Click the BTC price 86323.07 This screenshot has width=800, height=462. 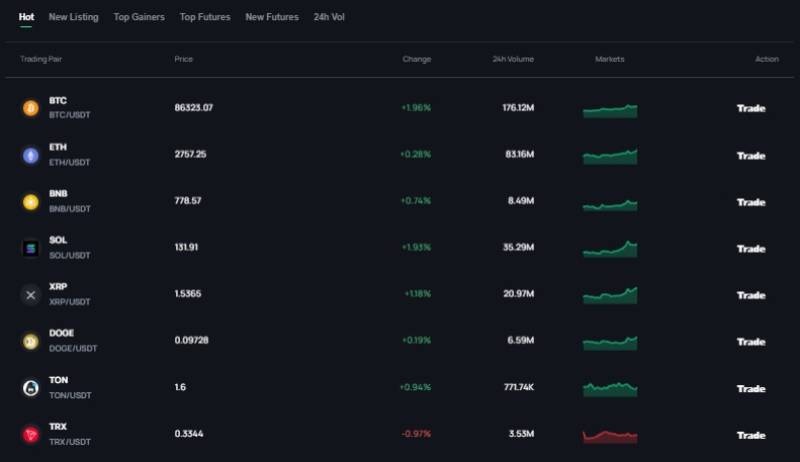(194, 108)
